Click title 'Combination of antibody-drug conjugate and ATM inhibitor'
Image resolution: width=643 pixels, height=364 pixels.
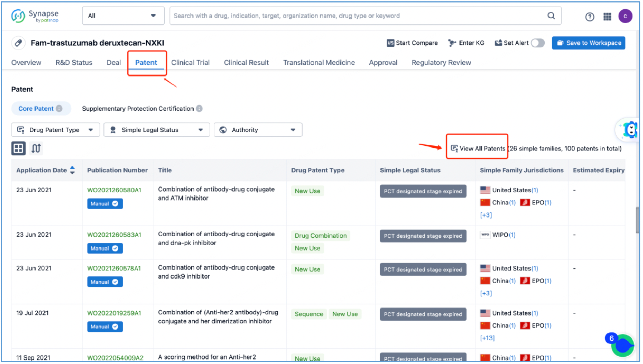[216, 194]
